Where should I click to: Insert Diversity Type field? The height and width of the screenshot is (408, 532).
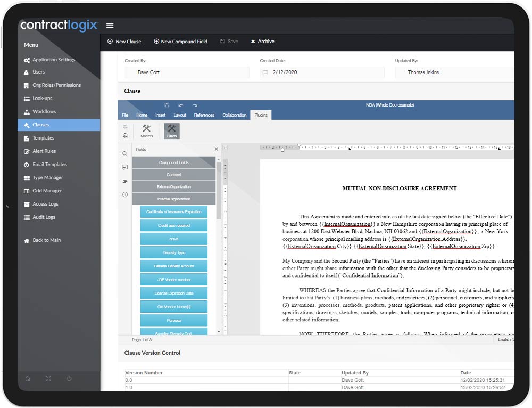pyautogui.click(x=174, y=253)
